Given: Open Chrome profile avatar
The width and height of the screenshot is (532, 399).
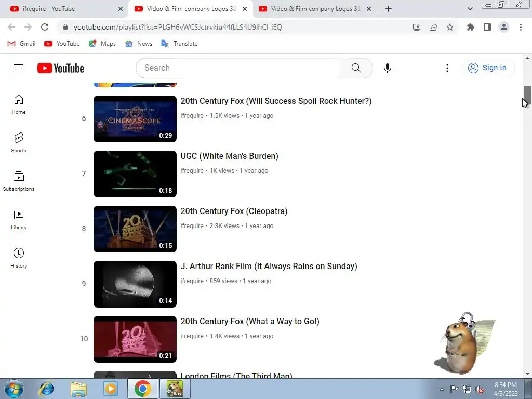Looking at the screenshot, I should [x=504, y=27].
